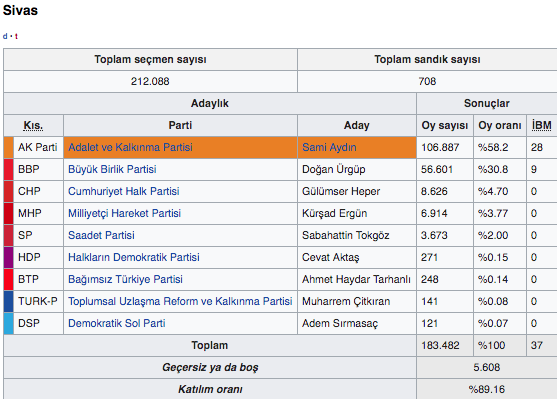Click the orange AK Parti color swatch
The image size is (557, 399).
[x=9, y=147]
